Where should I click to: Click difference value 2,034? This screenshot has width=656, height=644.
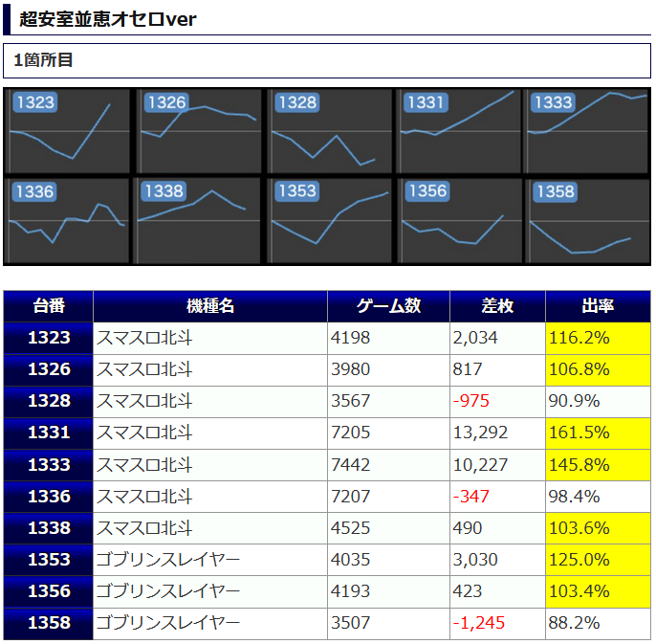475,339
